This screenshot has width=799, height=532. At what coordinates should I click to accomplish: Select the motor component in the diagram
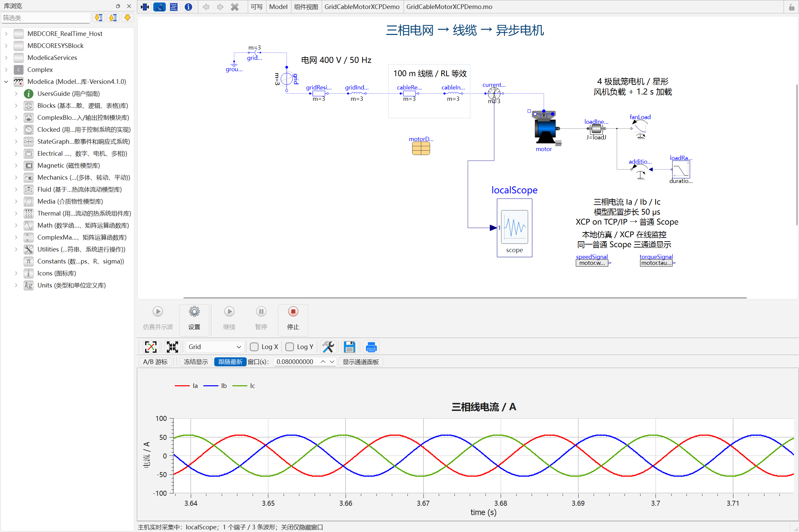(545, 127)
